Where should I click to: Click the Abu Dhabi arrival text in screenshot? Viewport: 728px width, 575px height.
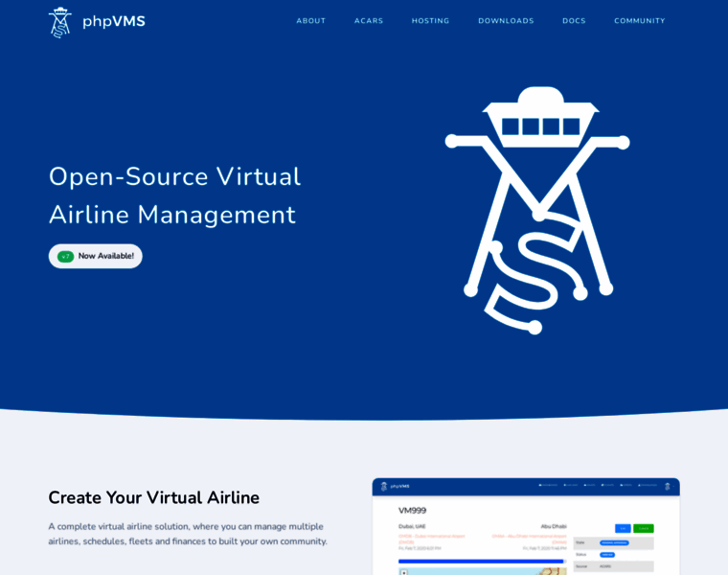point(554,526)
